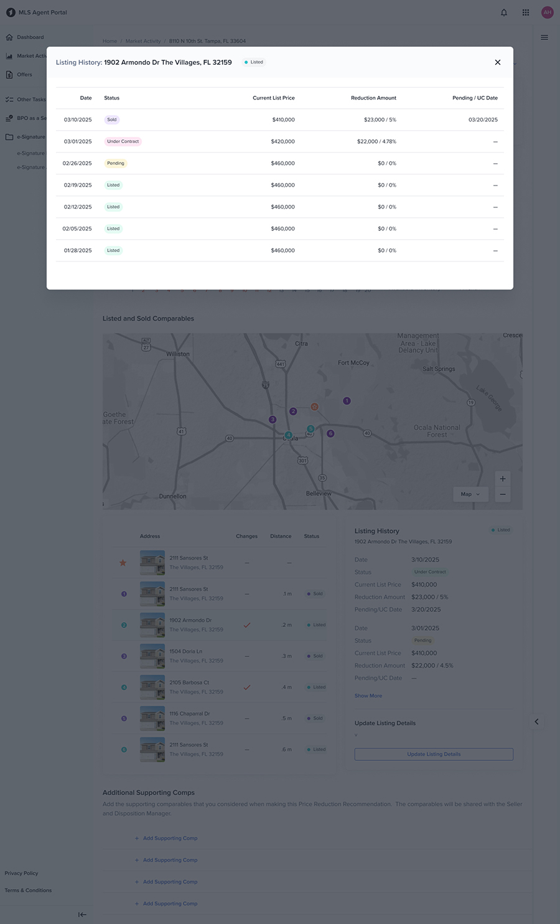
Task: Open the Privacy Policy link
Action: coord(22,873)
